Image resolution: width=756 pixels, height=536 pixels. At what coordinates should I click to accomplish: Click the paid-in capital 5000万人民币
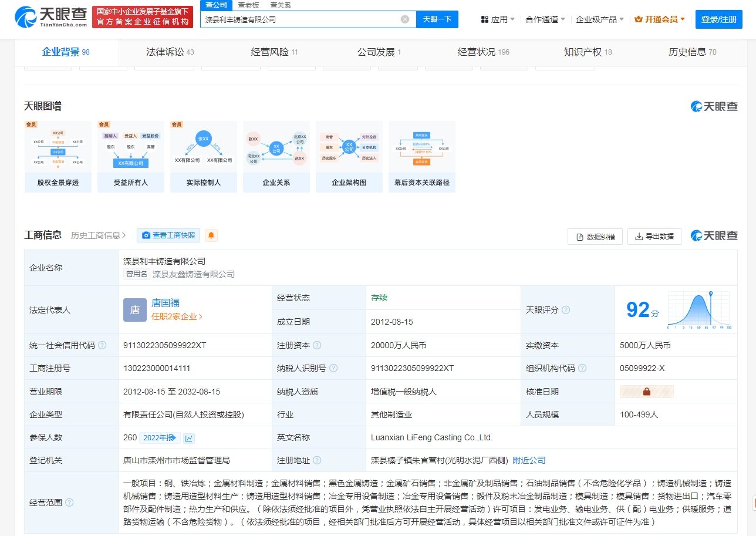tap(645, 345)
